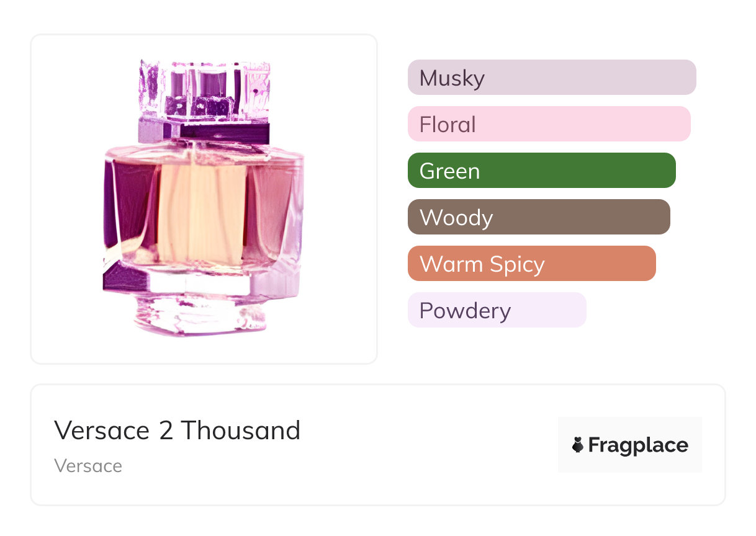756x536 pixels.
Task: Click the Fragplace logo box background
Action: (x=630, y=445)
